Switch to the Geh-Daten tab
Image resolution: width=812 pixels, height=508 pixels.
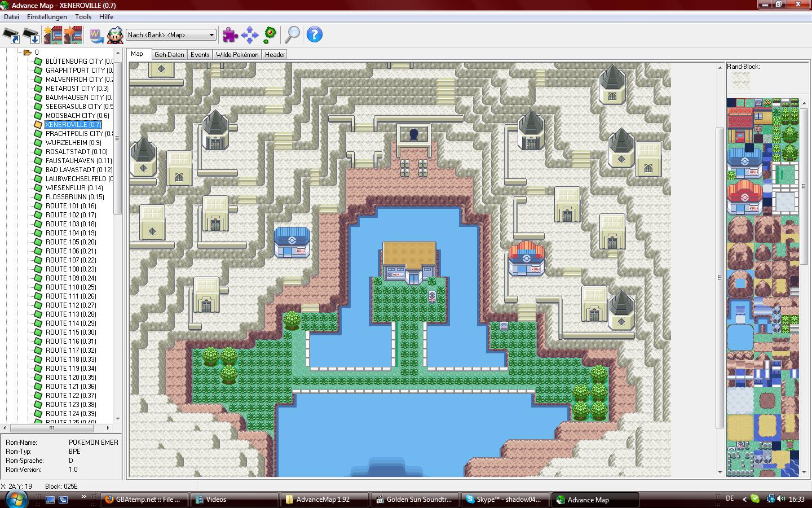169,55
